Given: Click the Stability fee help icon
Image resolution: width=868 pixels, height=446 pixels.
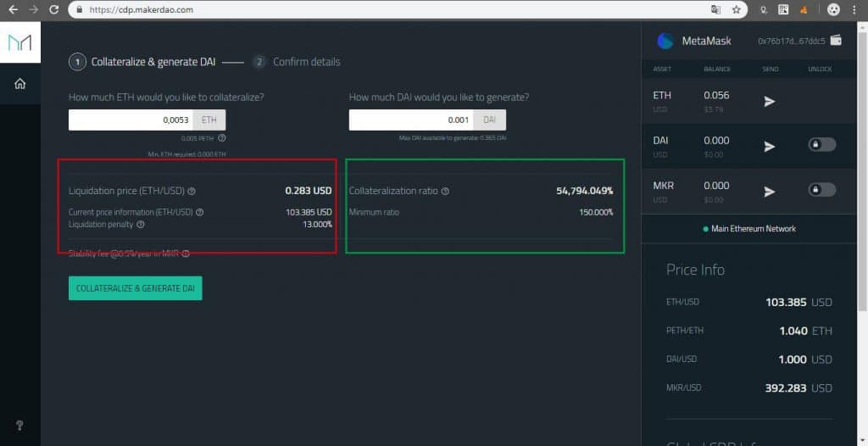Looking at the screenshot, I should (x=186, y=254).
